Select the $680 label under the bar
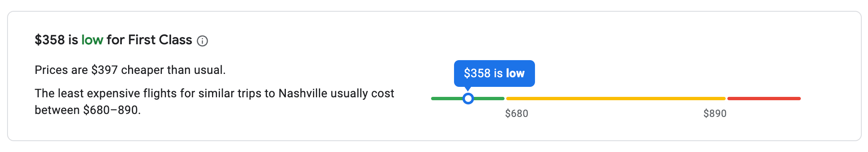This screenshot has width=868, height=152. (517, 114)
